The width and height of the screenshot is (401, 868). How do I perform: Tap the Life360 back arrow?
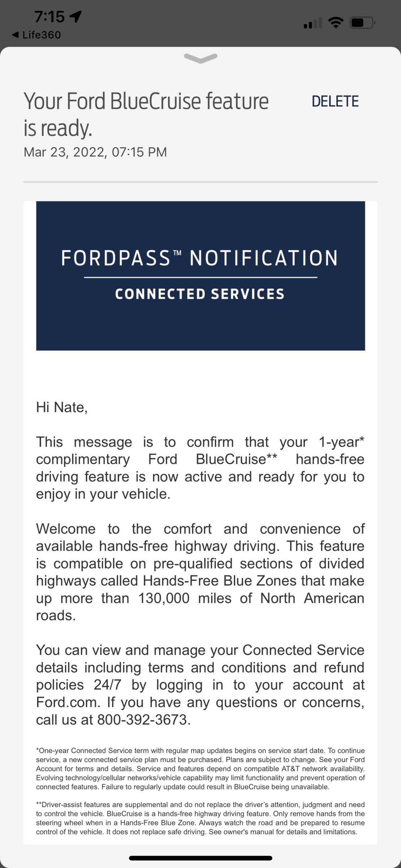(x=15, y=35)
